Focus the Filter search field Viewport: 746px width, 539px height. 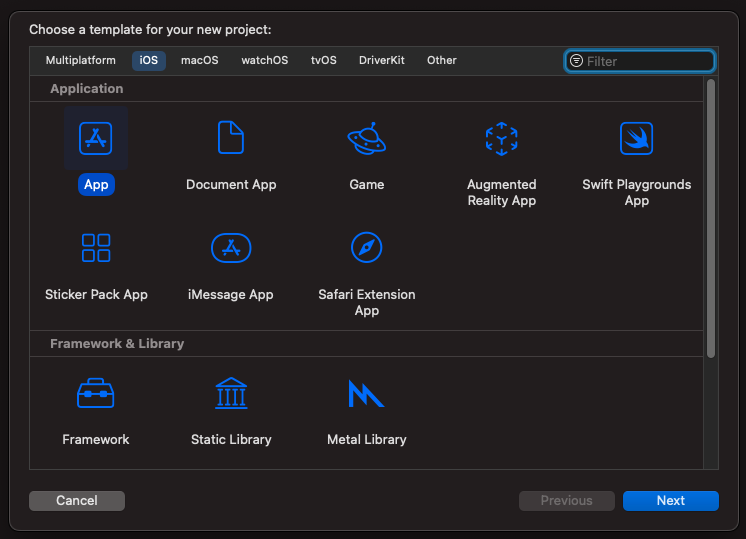(x=647, y=61)
